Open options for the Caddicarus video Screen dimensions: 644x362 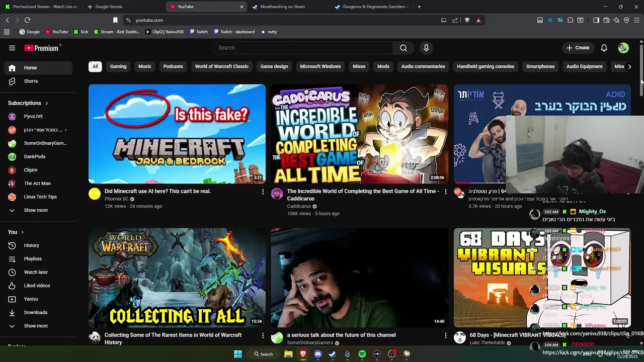pos(445,192)
